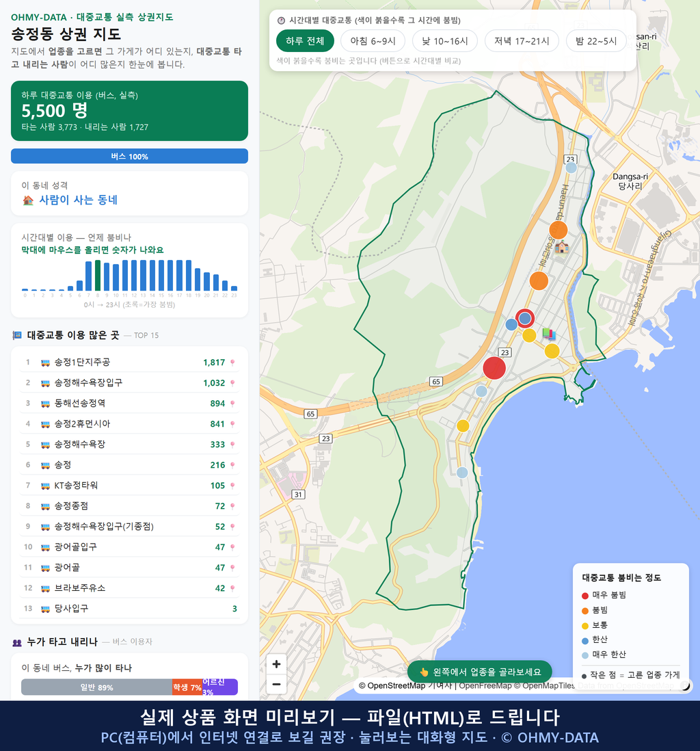The image size is (700, 751).
Task: Click the bus icon beside KT송정타워
Action: [46, 486]
